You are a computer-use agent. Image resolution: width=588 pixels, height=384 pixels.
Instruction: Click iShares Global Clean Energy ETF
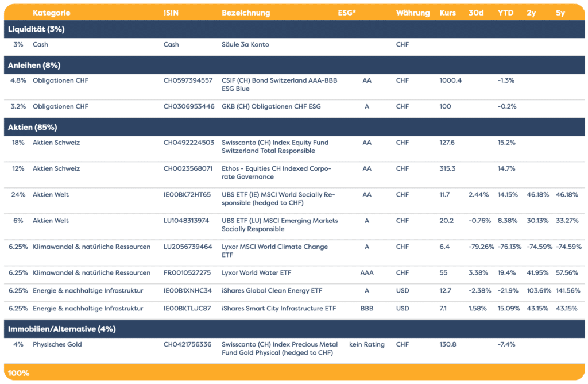[x=270, y=291]
